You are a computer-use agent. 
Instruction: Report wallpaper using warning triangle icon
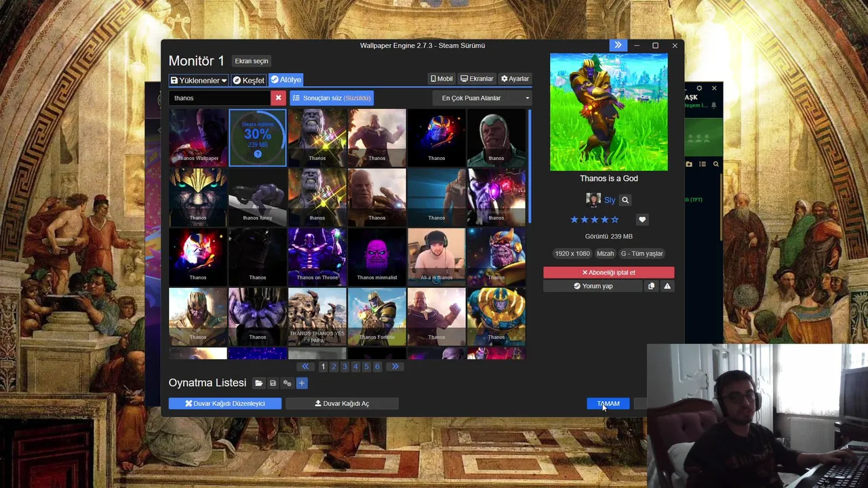[667, 286]
